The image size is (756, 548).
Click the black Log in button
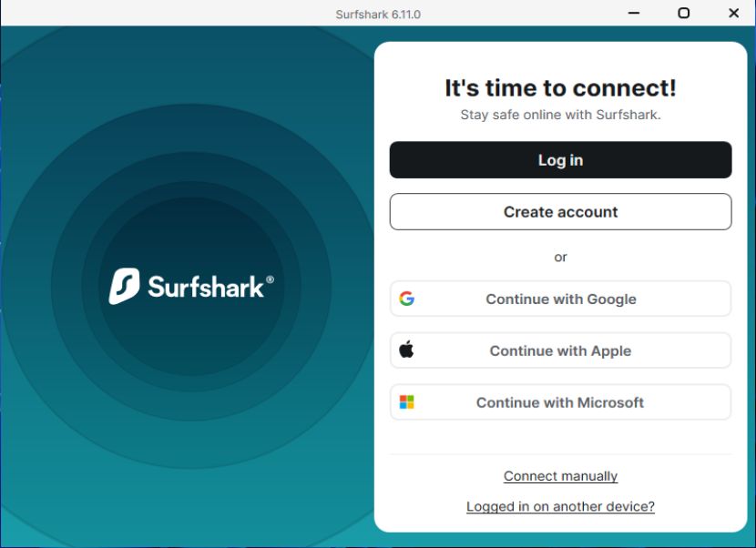point(560,160)
